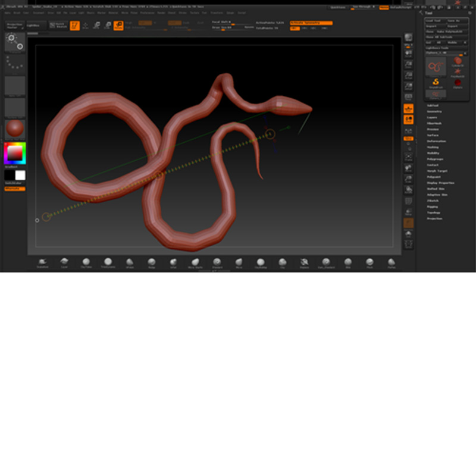Choose the ClayTubes brush
The image size is (476, 476).
(x=86, y=263)
